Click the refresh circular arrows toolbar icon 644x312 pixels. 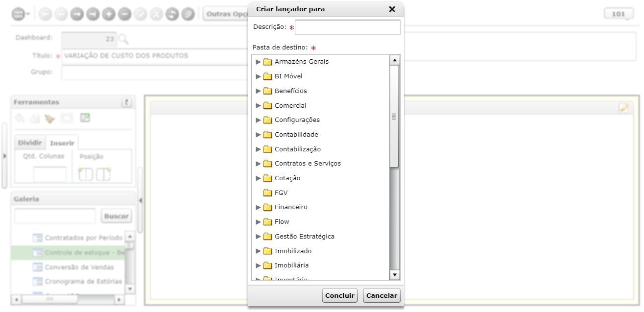172,14
